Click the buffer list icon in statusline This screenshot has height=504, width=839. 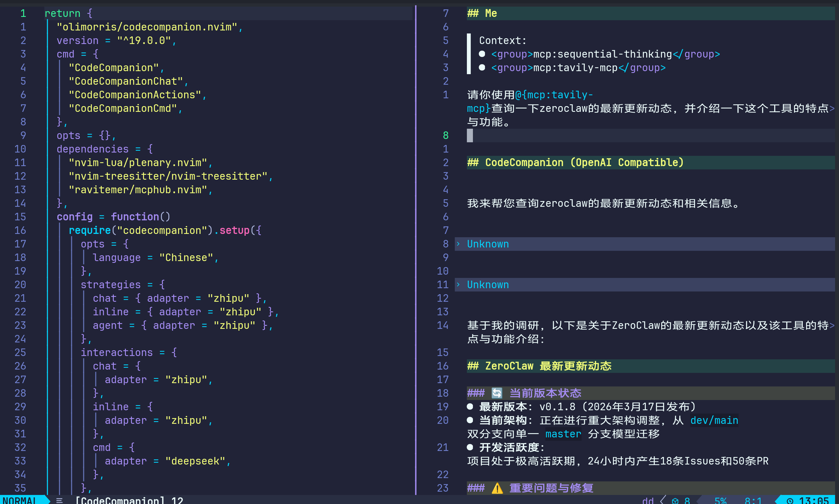click(x=59, y=500)
